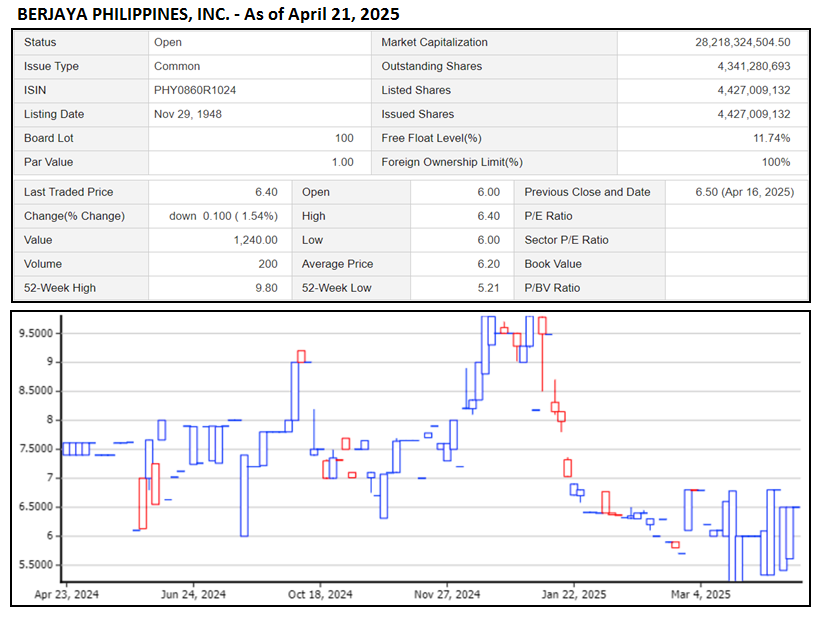Select the Issued Shares label
821x618 pixels.
[x=418, y=114]
